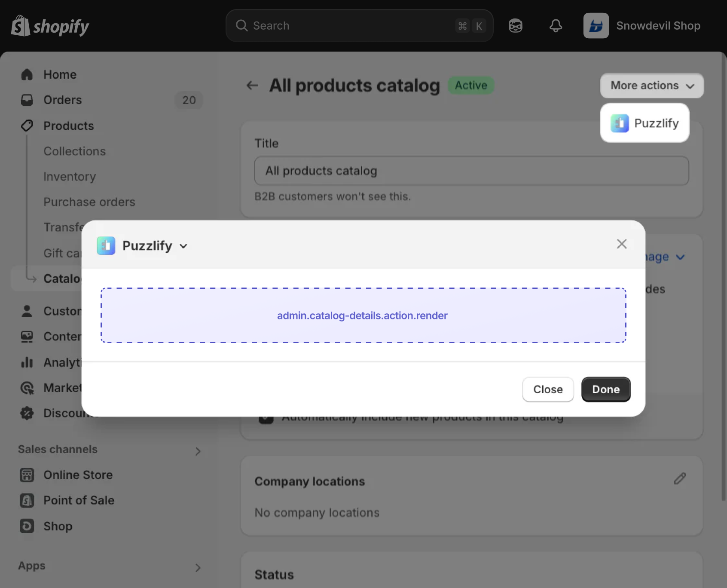Screen dimensions: 727x588
Task: Click the admin.catalog-details.action.render placeholder
Action: click(363, 315)
